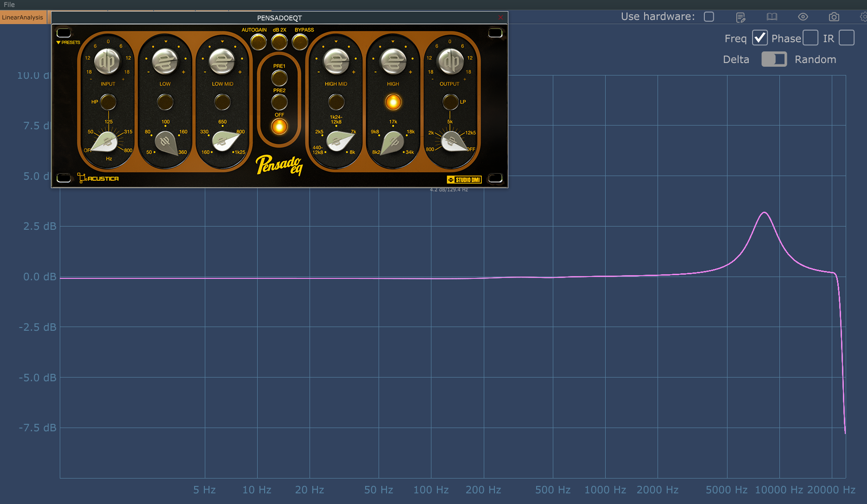
Task: Take a snapshot with the camera icon
Action: [x=834, y=17]
